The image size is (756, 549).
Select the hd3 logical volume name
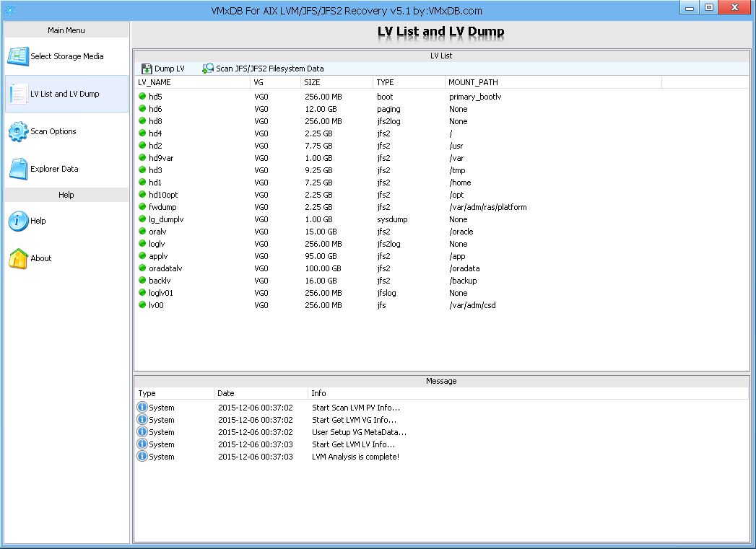click(x=155, y=170)
